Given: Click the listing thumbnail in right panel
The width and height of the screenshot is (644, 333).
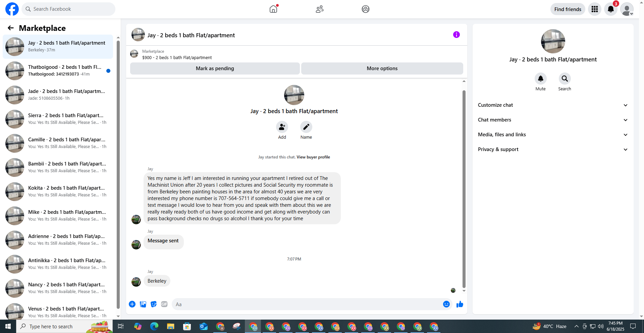Looking at the screenshot, I should (553, 41).
